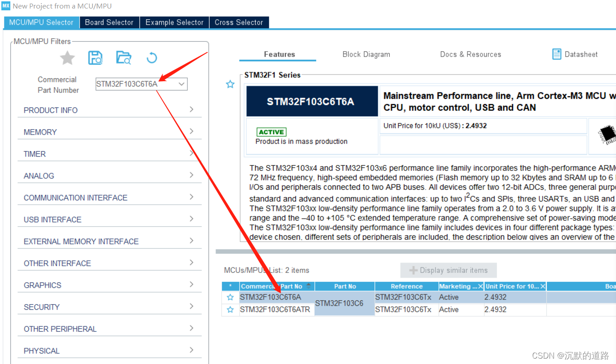Viewport: 616px width, 364px height.
Task: Expand the MEMORY filter section
Action: (x=110, y=132)
